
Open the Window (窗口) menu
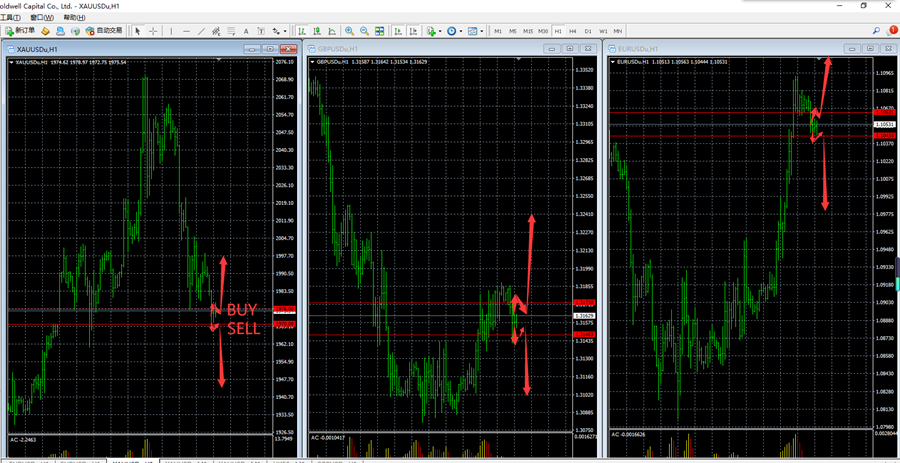(43, 17)
